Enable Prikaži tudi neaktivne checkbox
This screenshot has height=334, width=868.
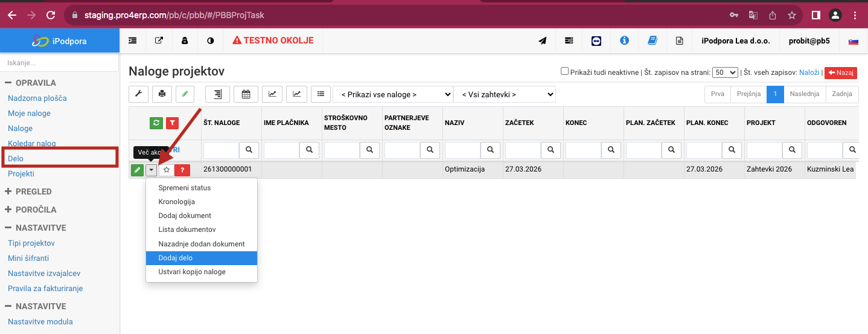click(x=565, y=71)
